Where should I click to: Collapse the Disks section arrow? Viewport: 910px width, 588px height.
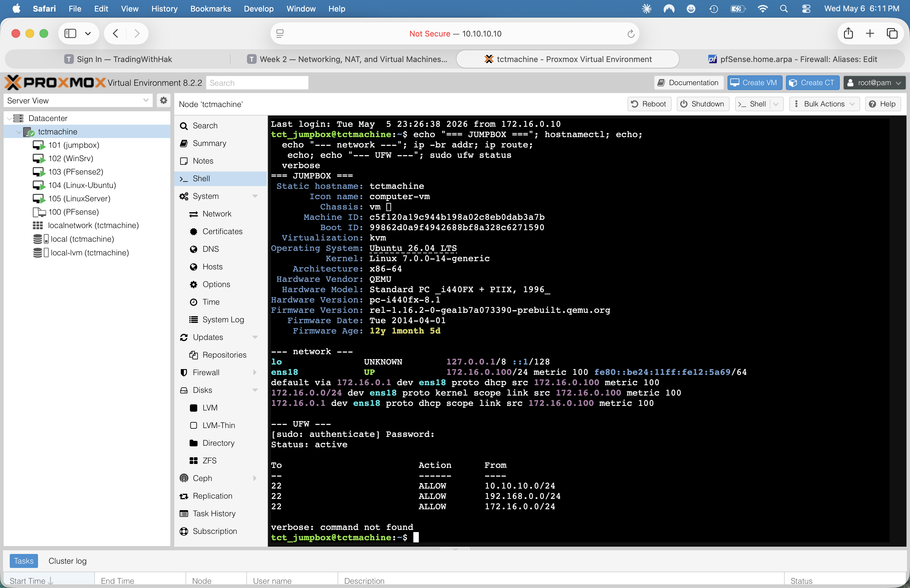tap(255, 390)
